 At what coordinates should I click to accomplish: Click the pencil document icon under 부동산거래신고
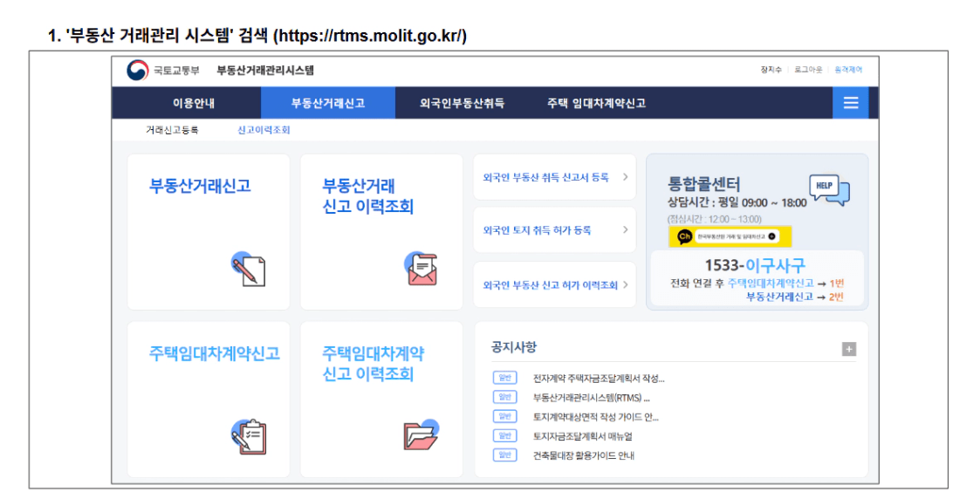[249, 270]
